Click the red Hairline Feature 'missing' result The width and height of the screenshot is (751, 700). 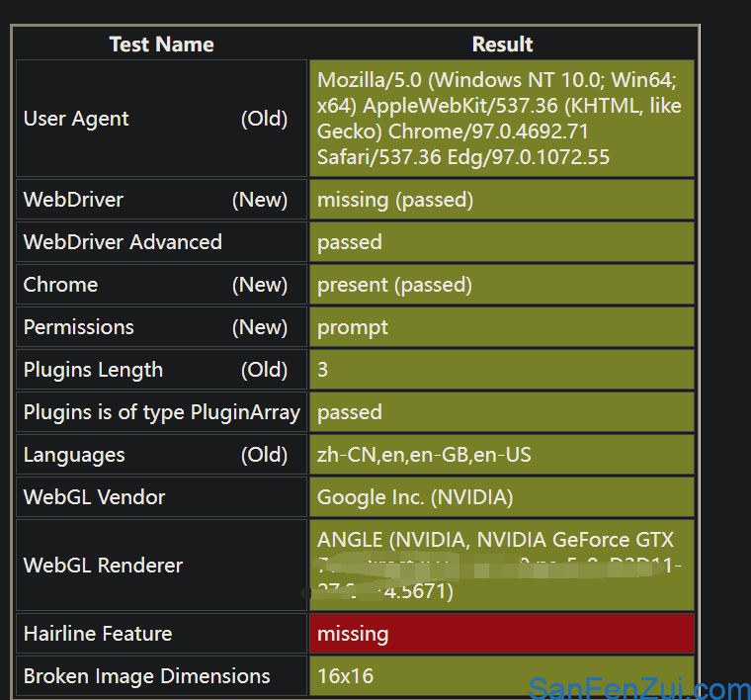(x=502, y=634)
